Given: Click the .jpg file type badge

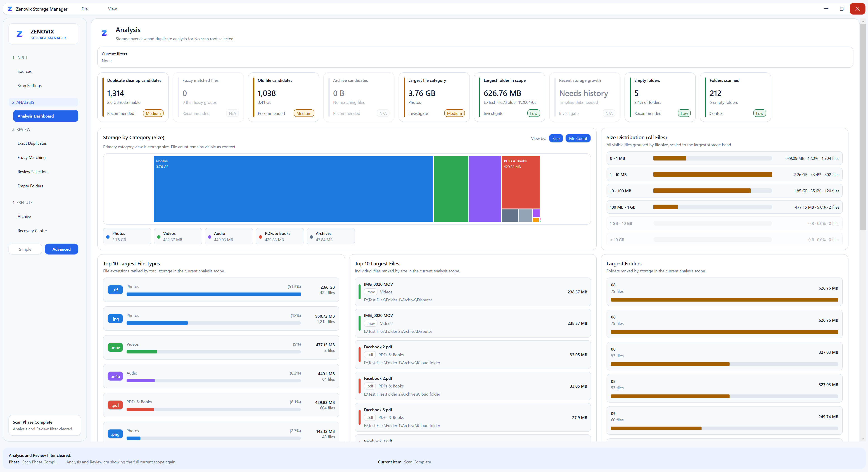Looking at the screenshot, I should click(115, 319).
